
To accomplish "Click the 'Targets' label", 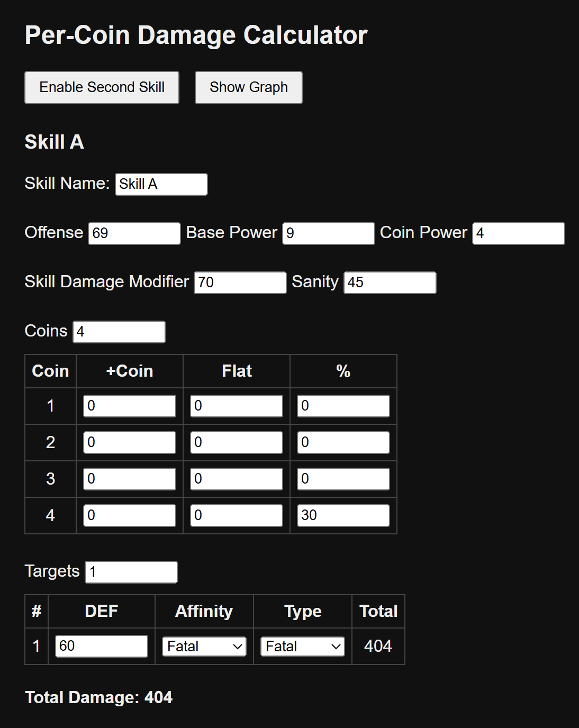I will point(52,571).
